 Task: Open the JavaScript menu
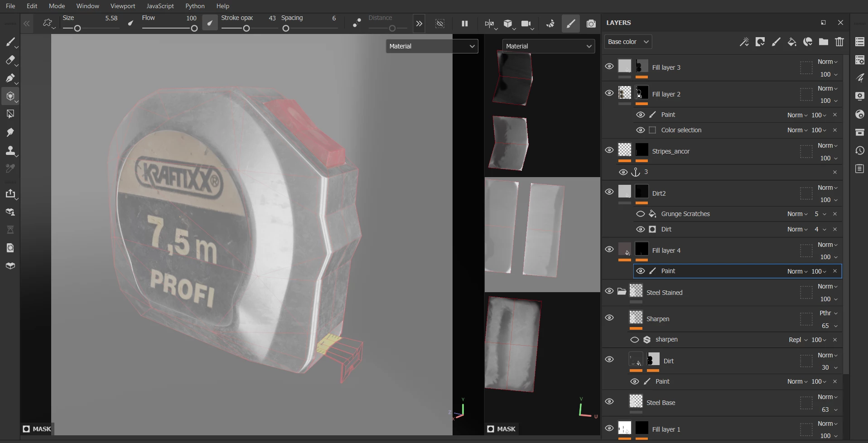(160, 6)
